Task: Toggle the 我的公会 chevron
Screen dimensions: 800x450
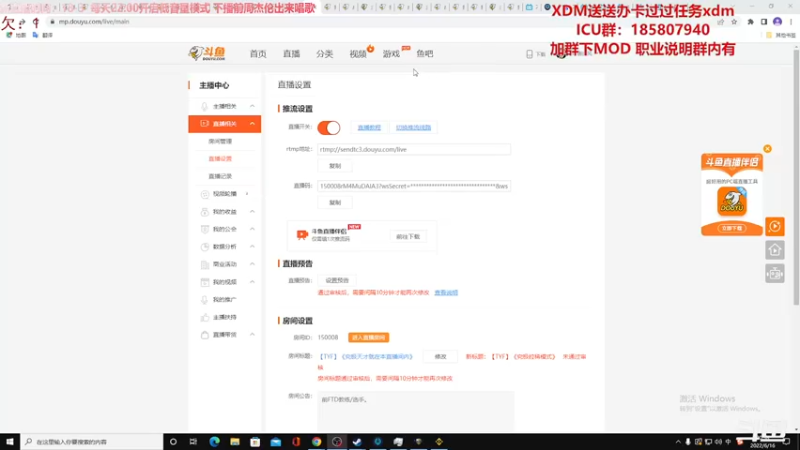Action: (252, 229)
